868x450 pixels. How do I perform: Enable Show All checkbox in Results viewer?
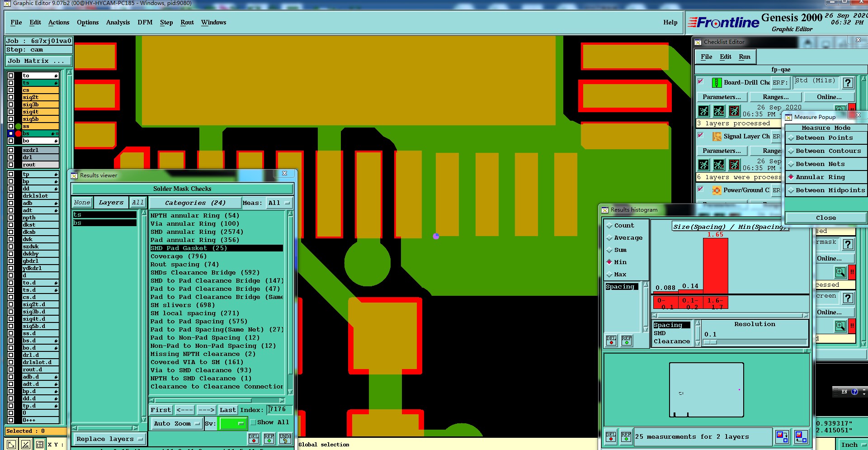click(x=253, y=422)
